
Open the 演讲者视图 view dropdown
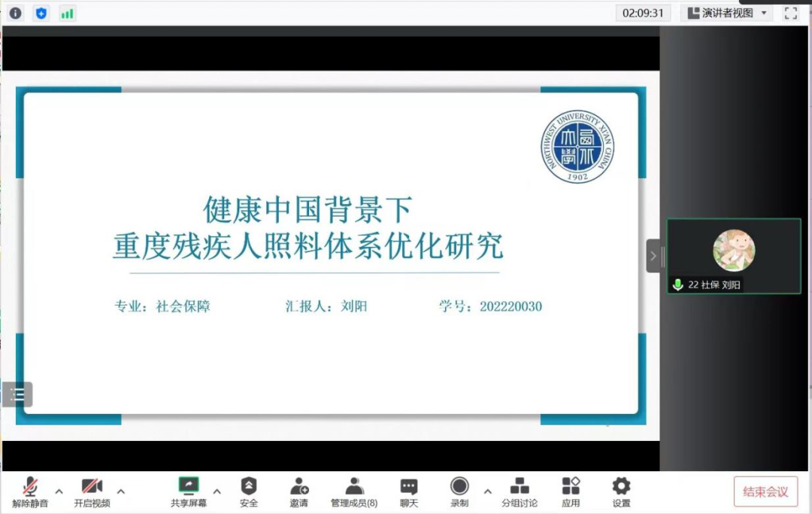[727, 13]
